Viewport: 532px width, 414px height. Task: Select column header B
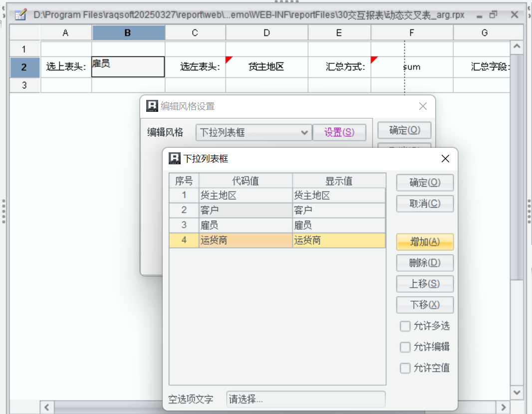tap(128, 33)
